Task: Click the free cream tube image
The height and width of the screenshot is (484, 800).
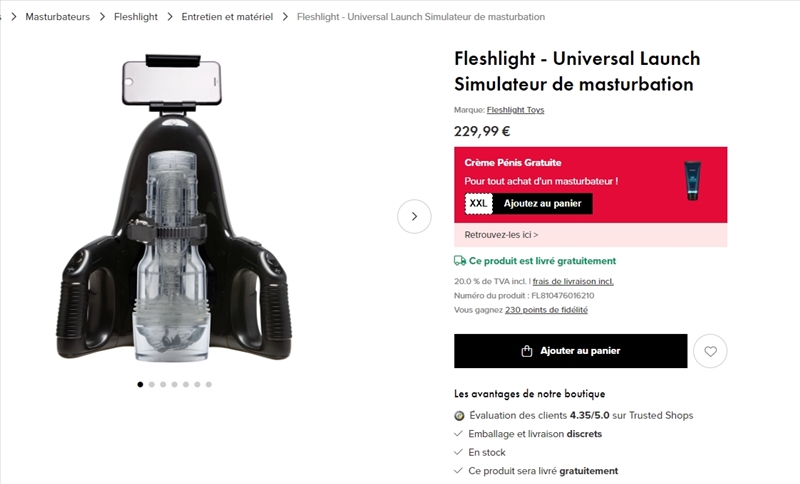Action: [692, 181]
